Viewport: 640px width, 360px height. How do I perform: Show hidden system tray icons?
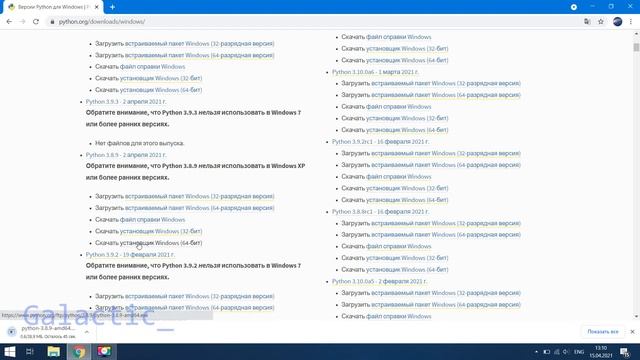coord(536,352)
